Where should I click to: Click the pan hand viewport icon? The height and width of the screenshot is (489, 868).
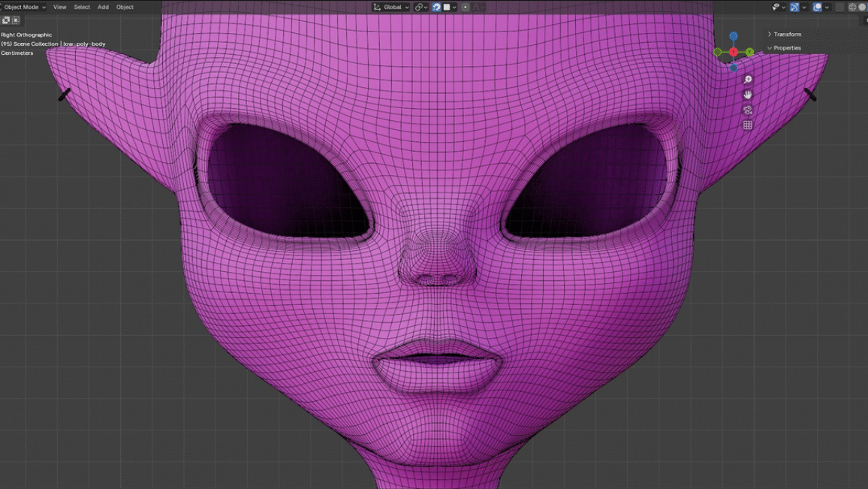click(747, 95)
